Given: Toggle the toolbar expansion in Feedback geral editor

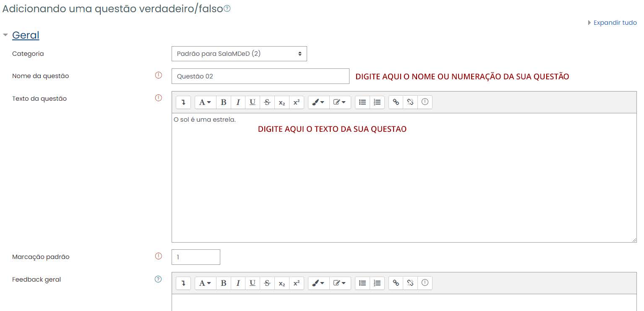Looking at the screenshot, I should click(x=183, y=283).
